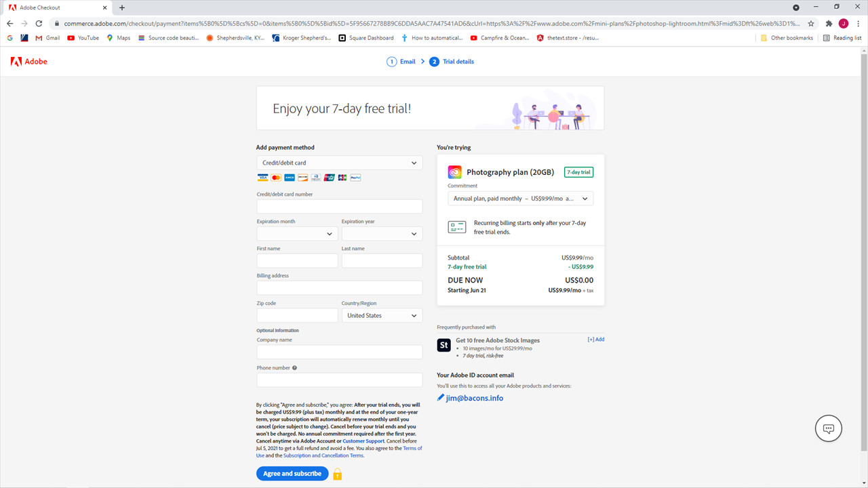Image resolution: width=868 pixels, height=488 pixels.
Task: Click the Adobe logo in the page header
Action: [x=29, y=62]
